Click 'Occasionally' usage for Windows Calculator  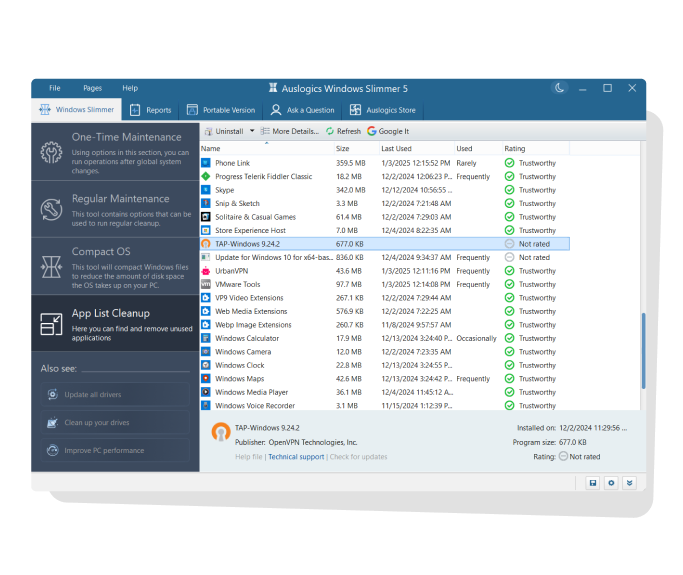pyautogui.click(x=477, y=338)
